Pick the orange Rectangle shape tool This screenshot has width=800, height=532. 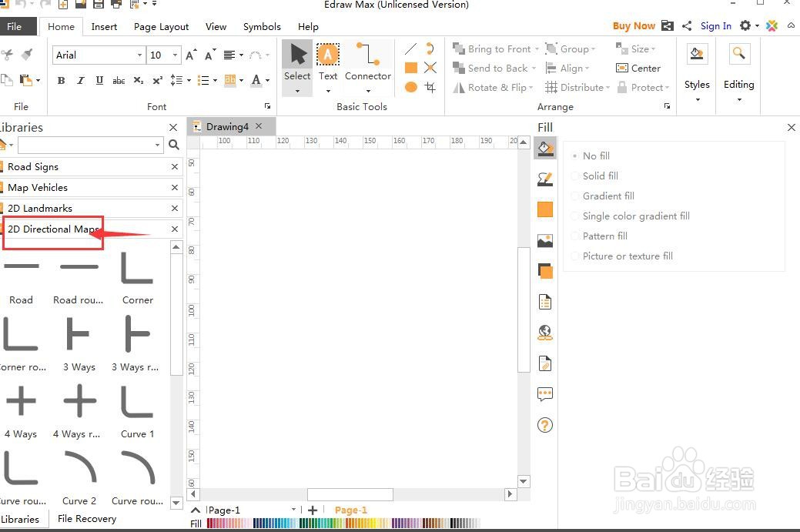(x=410, y=67)
